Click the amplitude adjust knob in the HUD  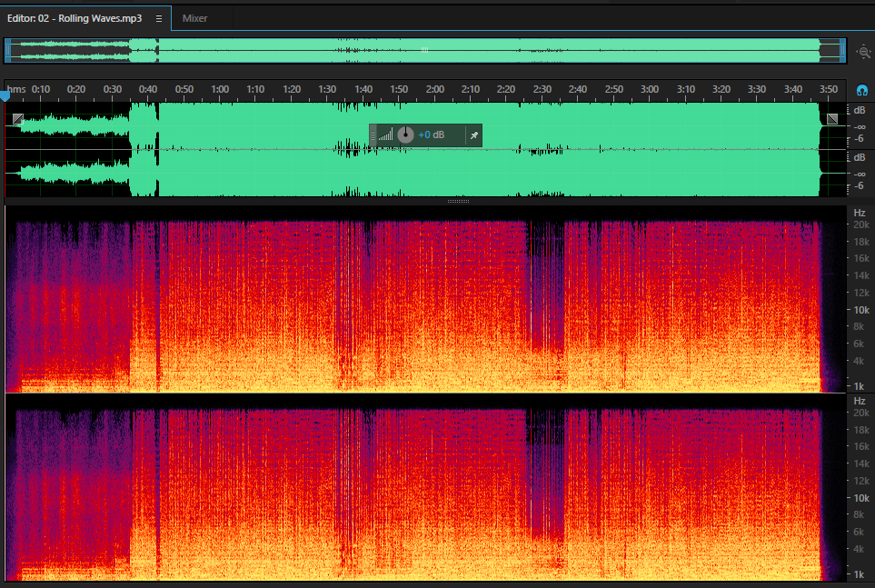tap(405, 135)
